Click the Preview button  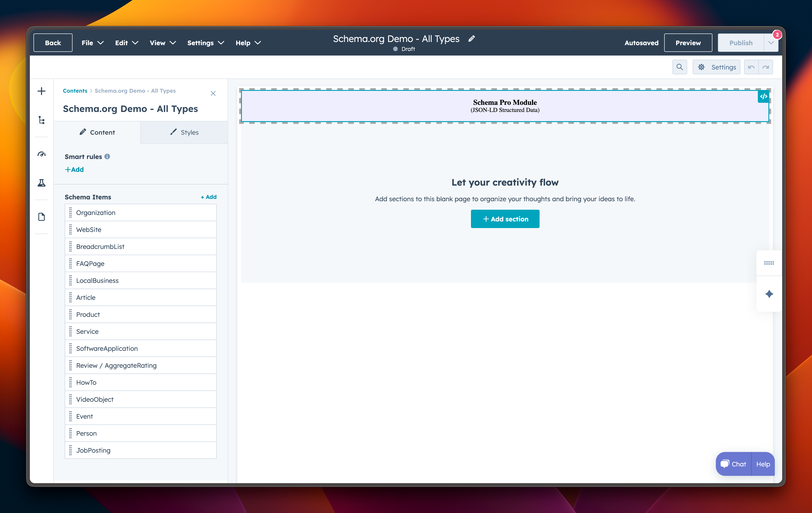click(688, 42)
